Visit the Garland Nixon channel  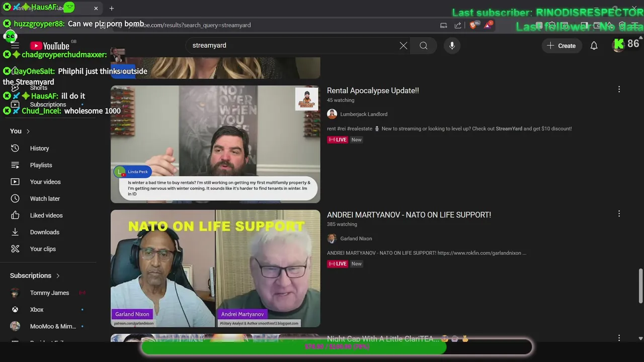356,238
